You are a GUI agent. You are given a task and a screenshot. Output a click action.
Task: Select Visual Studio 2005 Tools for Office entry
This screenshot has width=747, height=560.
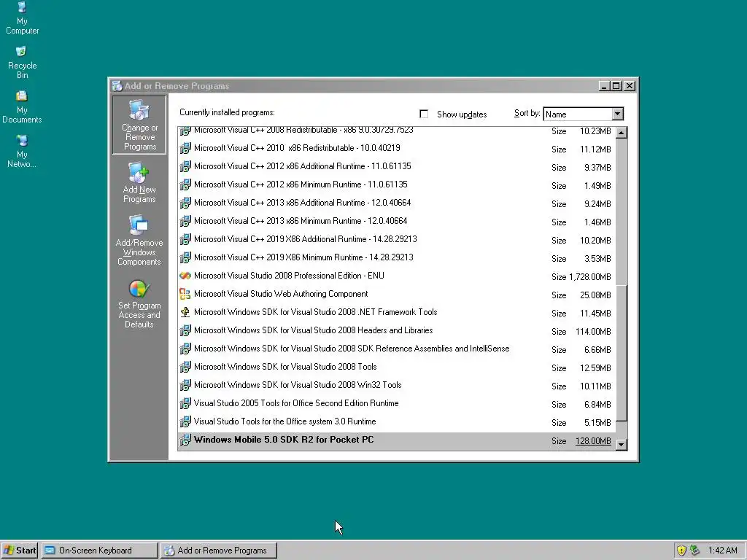[396, 404]
